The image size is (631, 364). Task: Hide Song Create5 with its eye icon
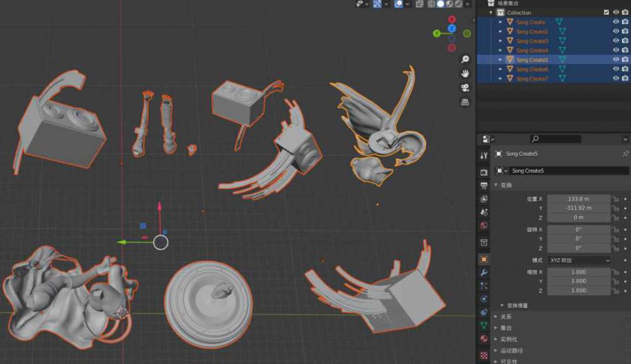coord(616,59)
